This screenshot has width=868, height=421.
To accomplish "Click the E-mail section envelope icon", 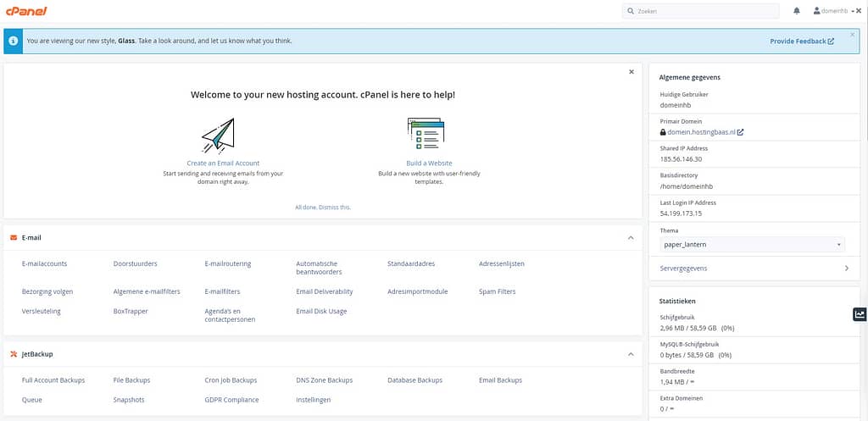I will click(x=14, y=238).
